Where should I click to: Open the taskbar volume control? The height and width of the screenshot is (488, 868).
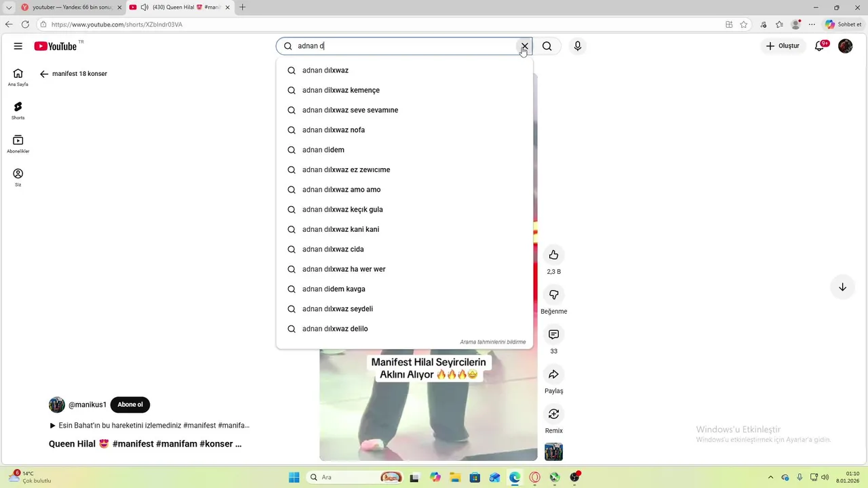pos(825,477)
